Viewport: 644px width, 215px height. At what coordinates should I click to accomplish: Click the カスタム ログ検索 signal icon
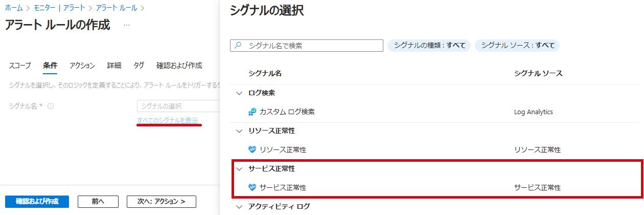click(x=252, y=112)
